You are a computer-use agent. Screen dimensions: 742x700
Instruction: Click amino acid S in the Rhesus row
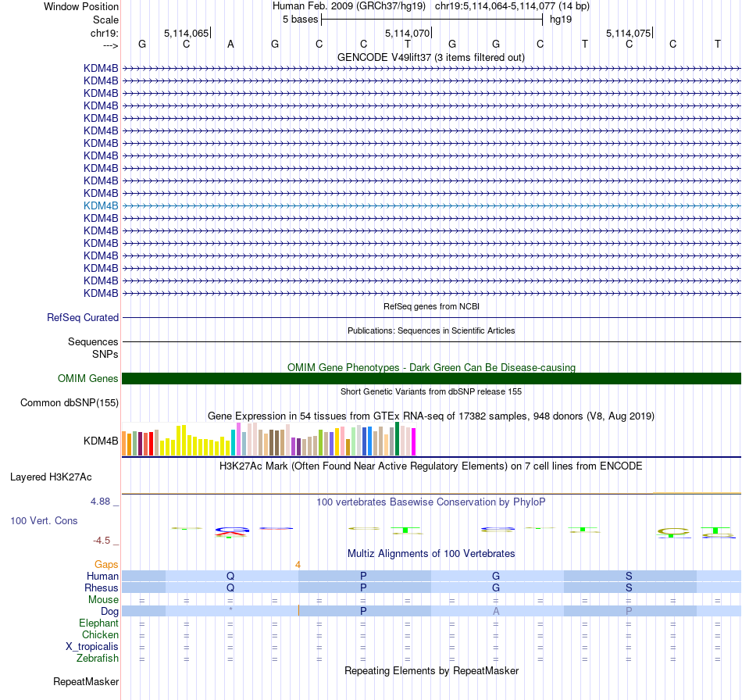[x=629, y=587]
